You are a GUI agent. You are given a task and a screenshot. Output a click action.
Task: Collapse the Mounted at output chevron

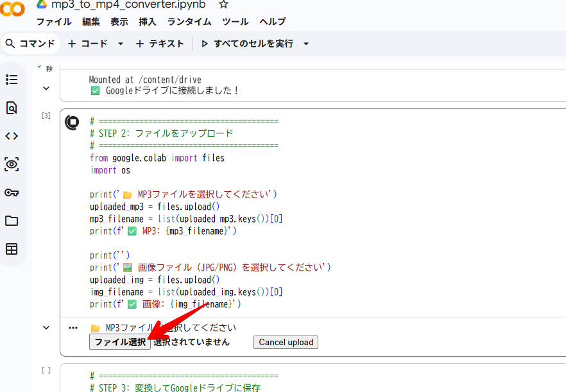46,88
